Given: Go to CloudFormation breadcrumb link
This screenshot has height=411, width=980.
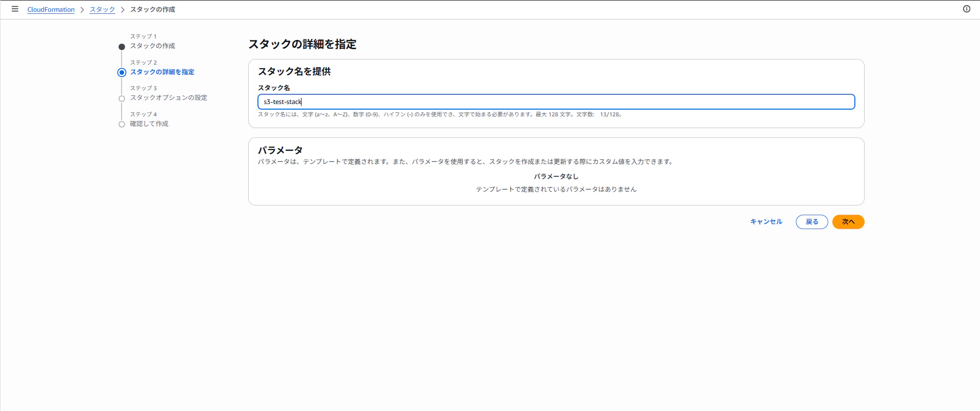Looking at the screenshot, I should 51,10.
